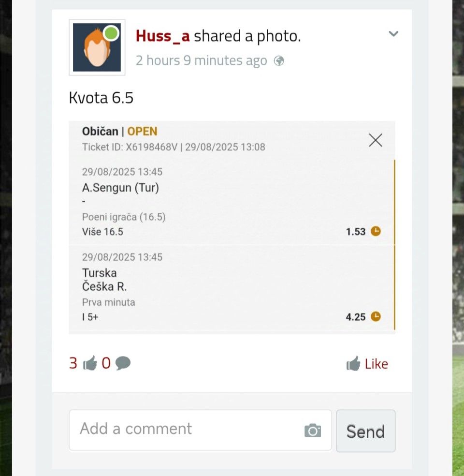The height and width of the screenshot is (476, 464).
Task: View the 3 likes count
Action: 73,363
